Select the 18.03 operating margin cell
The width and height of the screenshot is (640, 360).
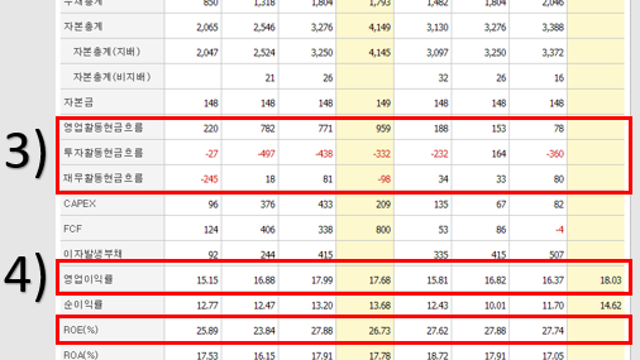coord(611,280)
